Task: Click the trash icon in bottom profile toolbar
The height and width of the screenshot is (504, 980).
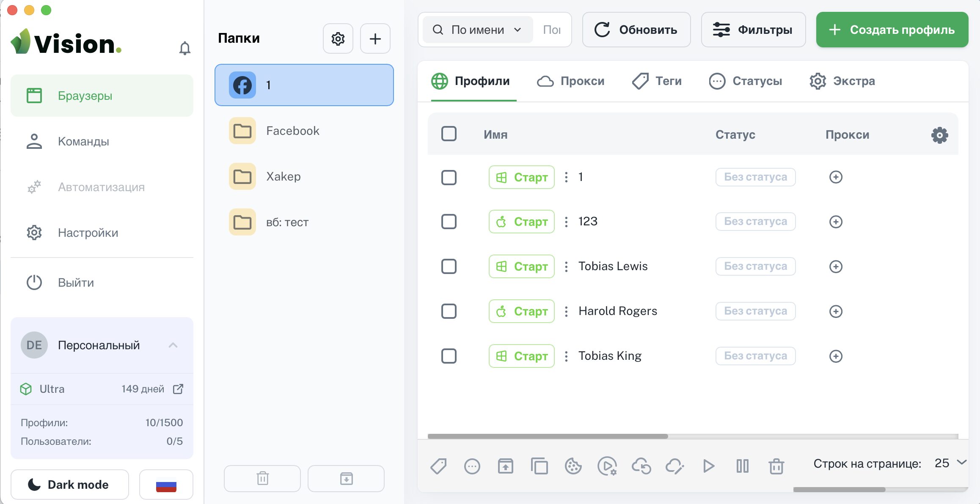Action: pyautogui.click(x=776, y=466)
